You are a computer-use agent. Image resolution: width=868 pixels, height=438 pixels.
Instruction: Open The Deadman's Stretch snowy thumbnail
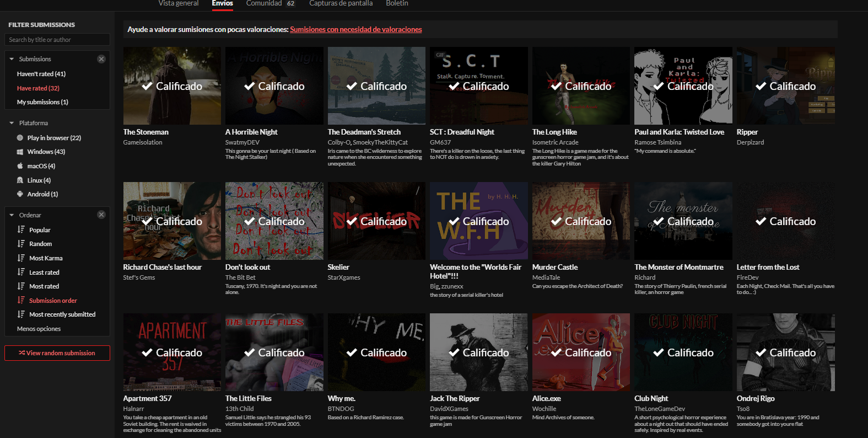(x=376, y=86)
